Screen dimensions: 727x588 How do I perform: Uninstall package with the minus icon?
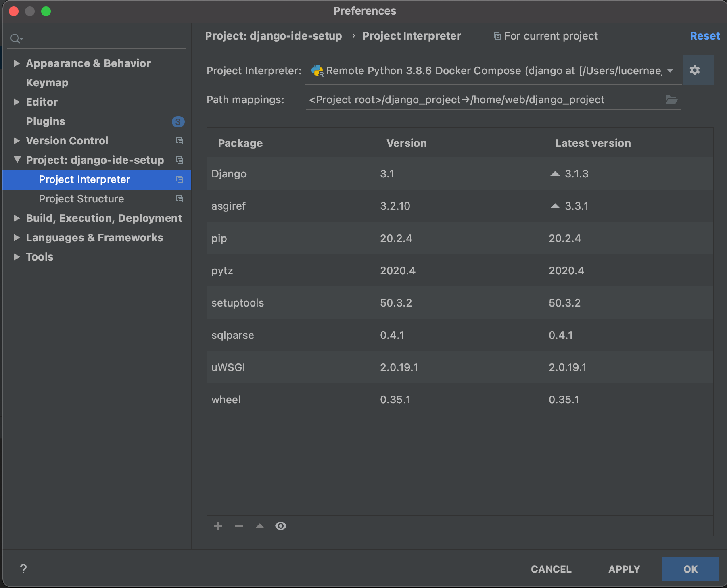coord(239,526)
